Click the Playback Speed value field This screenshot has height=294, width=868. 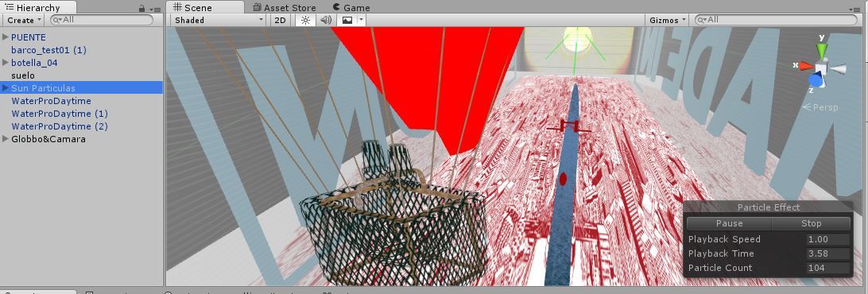coord(827,239)
